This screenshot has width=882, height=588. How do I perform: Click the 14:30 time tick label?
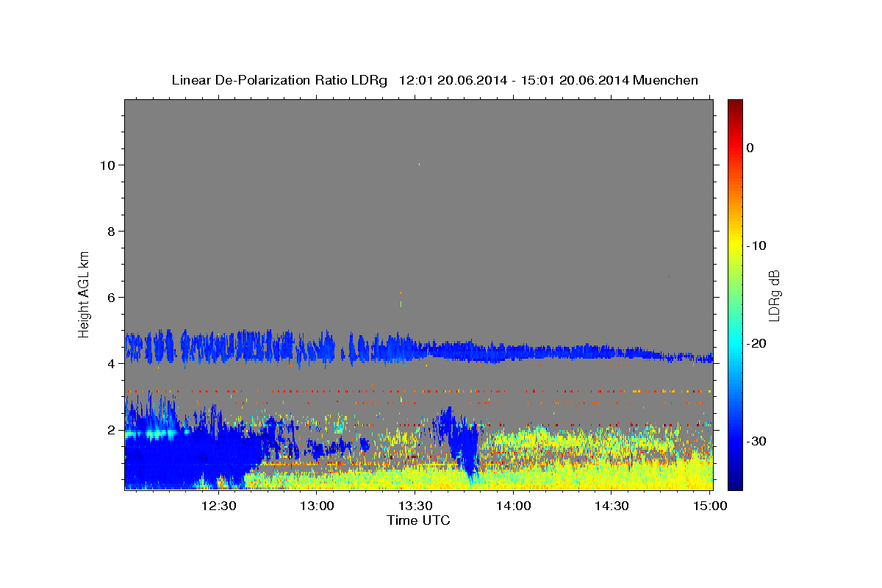pos(611,506)
